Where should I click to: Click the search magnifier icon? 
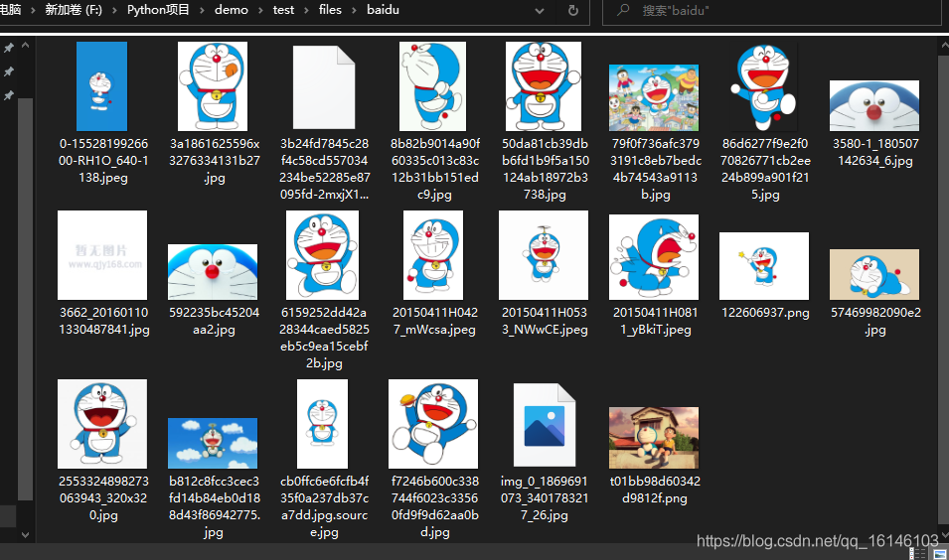[x=623, y=10]
